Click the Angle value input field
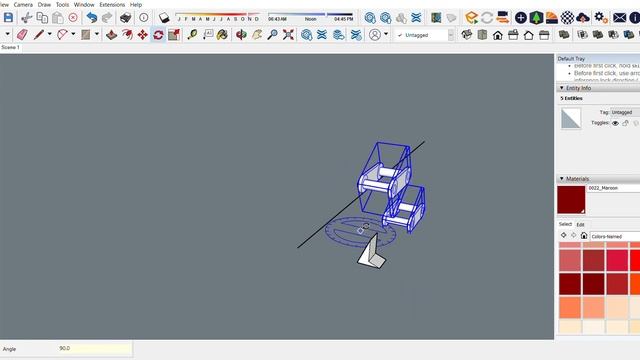Screen dimensions: 640x360 (x=95, y=349)
